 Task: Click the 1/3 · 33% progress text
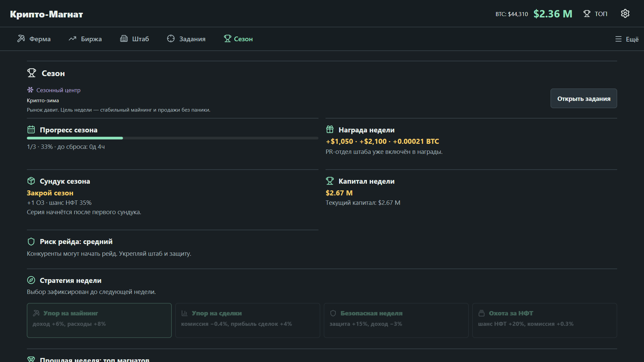[66, 147]
